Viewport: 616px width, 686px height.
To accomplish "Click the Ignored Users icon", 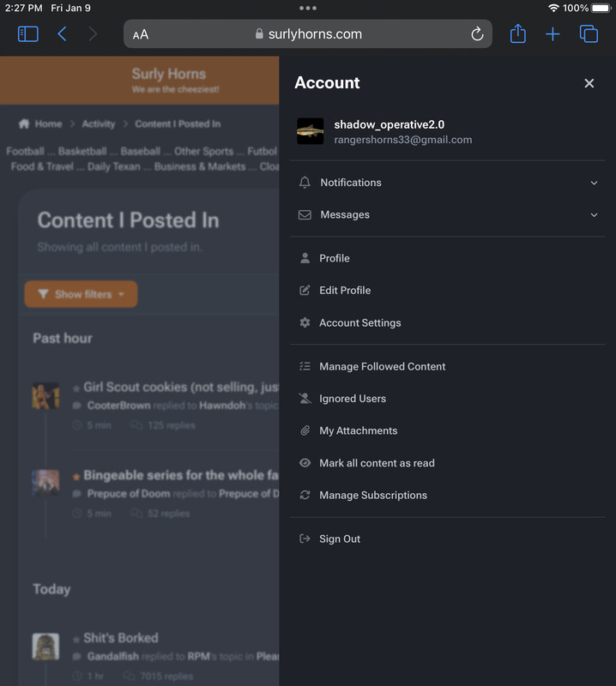I will 305,398.
